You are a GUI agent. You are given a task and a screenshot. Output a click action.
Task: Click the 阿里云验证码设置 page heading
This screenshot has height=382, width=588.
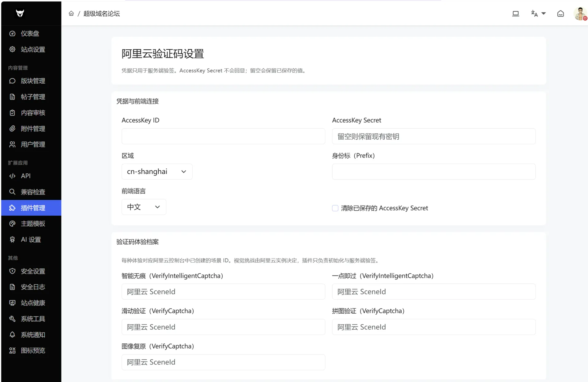coord(163,54)
